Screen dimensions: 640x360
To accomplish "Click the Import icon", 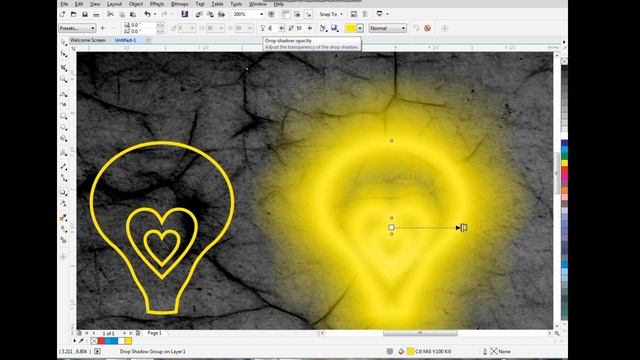I will [199, 14].
